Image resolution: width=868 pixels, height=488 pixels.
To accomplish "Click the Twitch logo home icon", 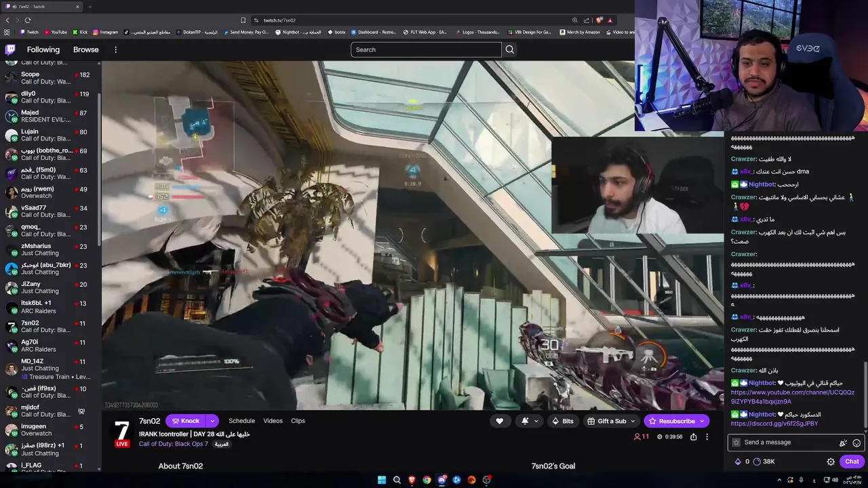I will point(11,49).
